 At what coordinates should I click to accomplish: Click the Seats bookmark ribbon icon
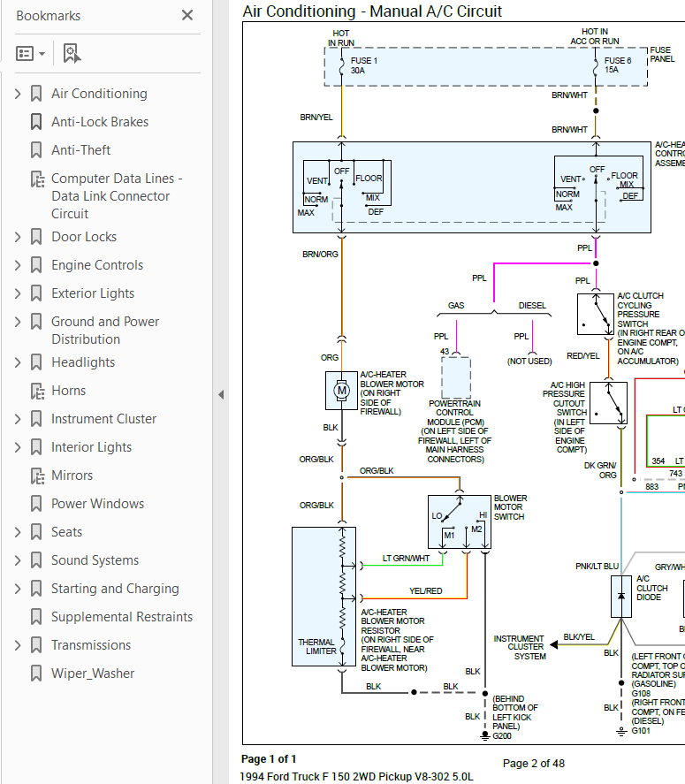click(36, 532)
